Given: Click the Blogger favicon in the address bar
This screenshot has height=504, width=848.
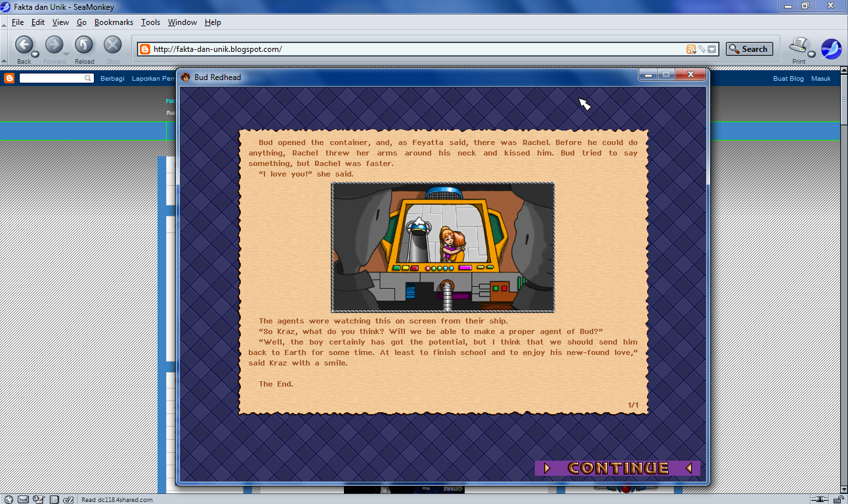Looking at the screenshot, I should (x=145, y=49).
